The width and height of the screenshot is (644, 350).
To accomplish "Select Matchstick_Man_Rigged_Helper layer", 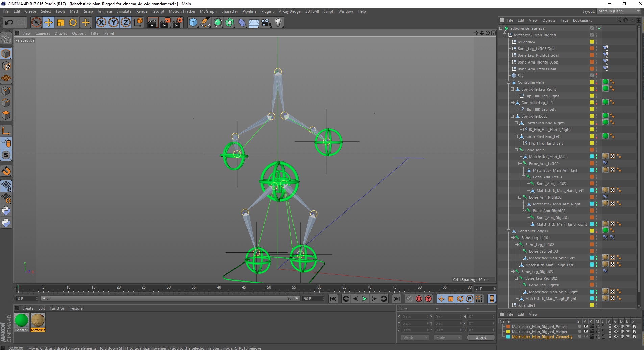I will coord(539,332).
